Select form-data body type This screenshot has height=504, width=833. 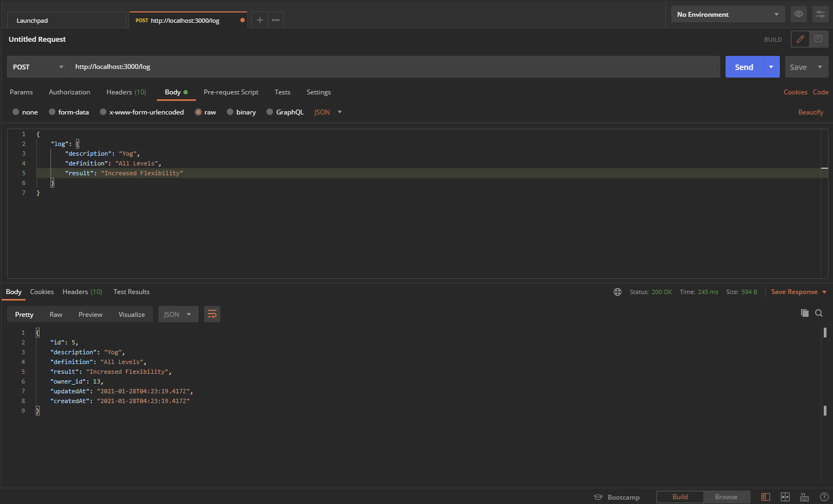click(69, 112)
